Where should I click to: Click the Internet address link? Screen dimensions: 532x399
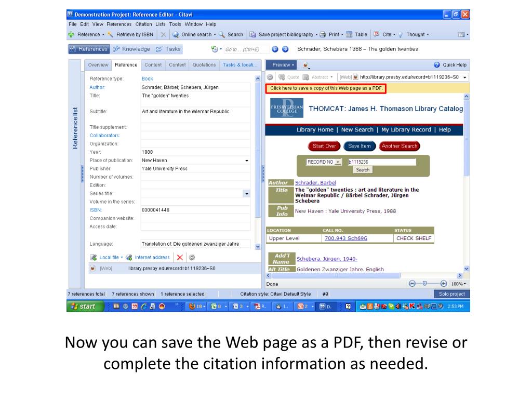click(x=152, y=258)
